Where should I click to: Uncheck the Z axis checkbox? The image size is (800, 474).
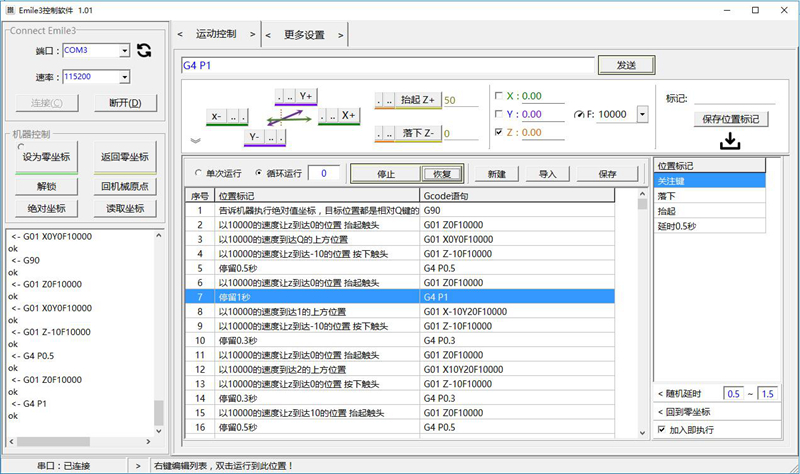coord(500,132)
